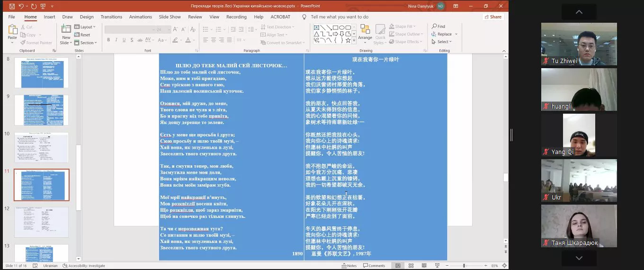Open the Transitions ribbon tab
This screenshot has width=644, height=270.
click(x=111, y=17)
